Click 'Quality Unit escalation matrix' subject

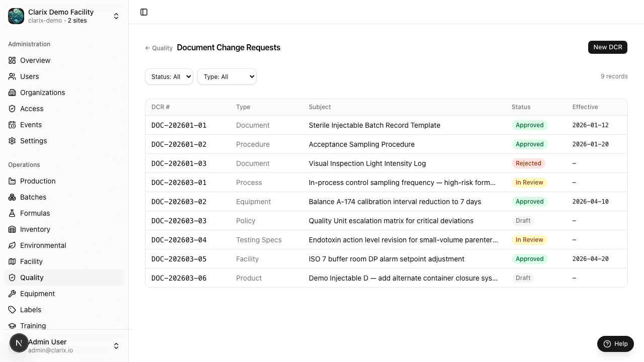point(391,221)
